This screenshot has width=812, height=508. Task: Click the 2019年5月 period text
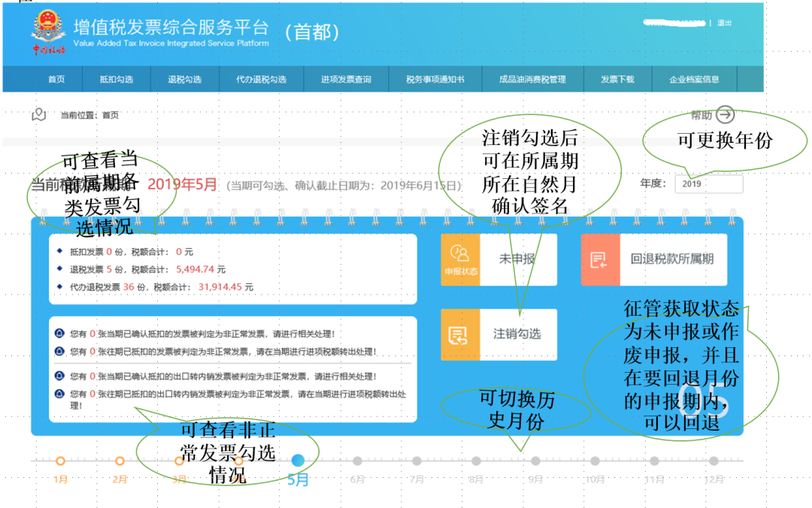point(182,184)
